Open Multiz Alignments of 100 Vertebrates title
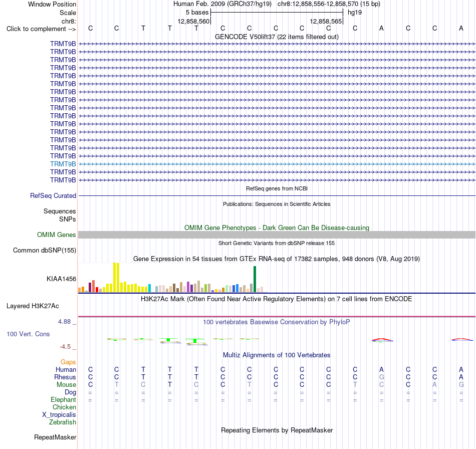Viewport: 476px width, 449px height. (277, 355)
